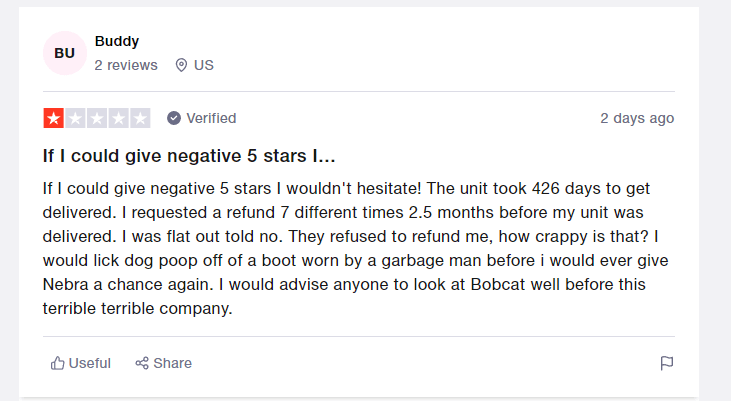731x401 pixels.
Task: Click the thumbs-up Useful icon
Action: [58, 363]
